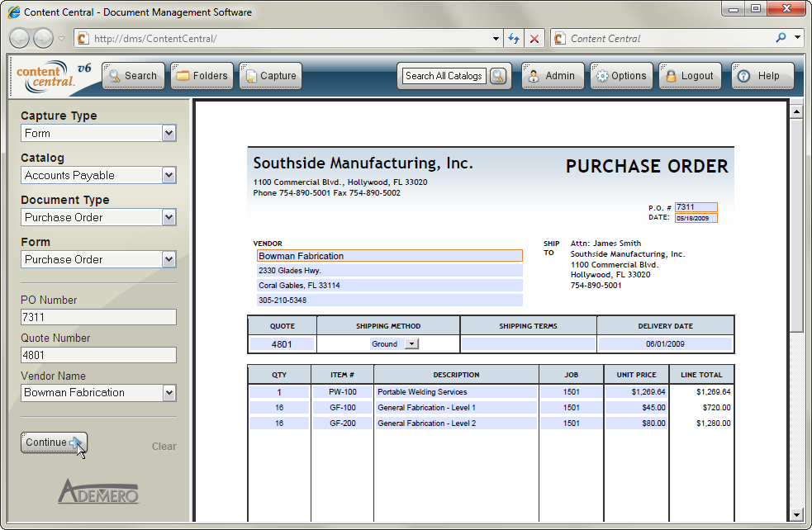This screenshot has height=530, width=812.
Task: Click the item number cell PW-100
Action: pos(342,392)
